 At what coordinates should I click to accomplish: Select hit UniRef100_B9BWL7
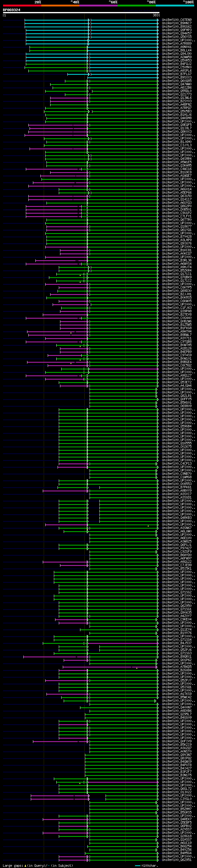pyautogui.click(x=176, y=335)
